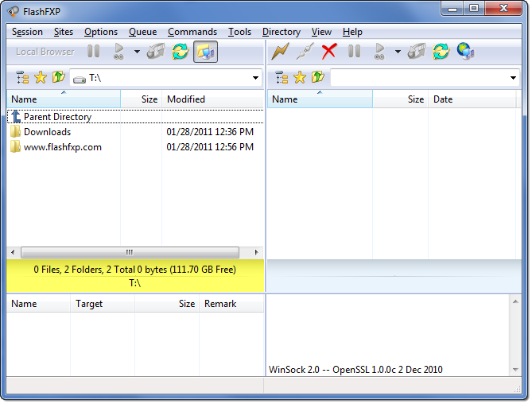The width and height of the screenshot is (532, 404).
Task: Open the Tools menu
Action: (x=239, y=32)
